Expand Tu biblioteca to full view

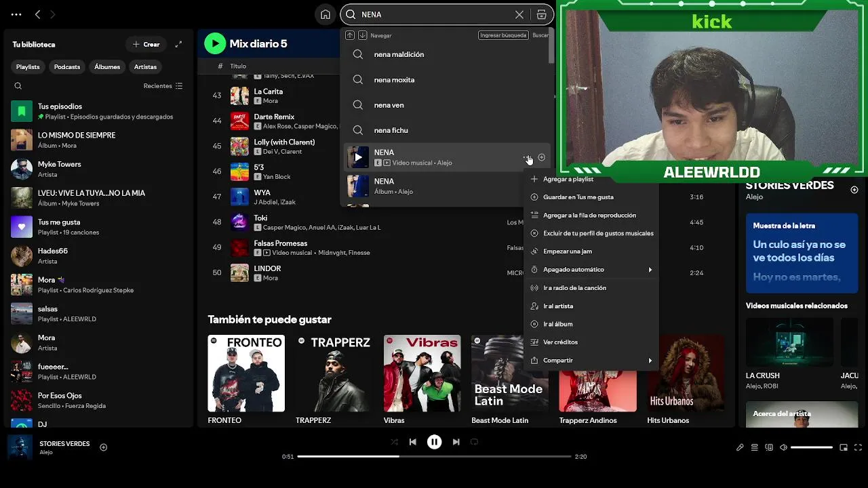(178, 44)
